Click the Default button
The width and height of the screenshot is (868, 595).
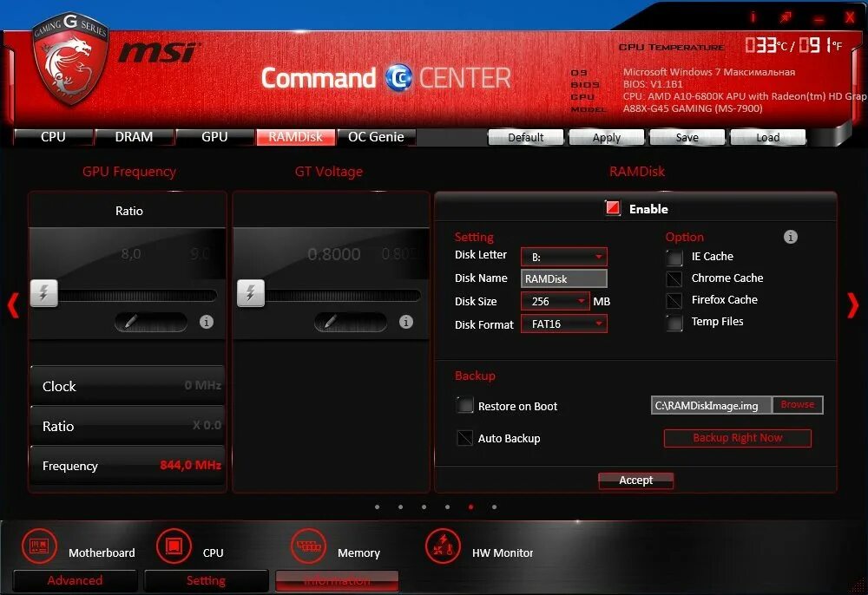[x=526, y=137]
